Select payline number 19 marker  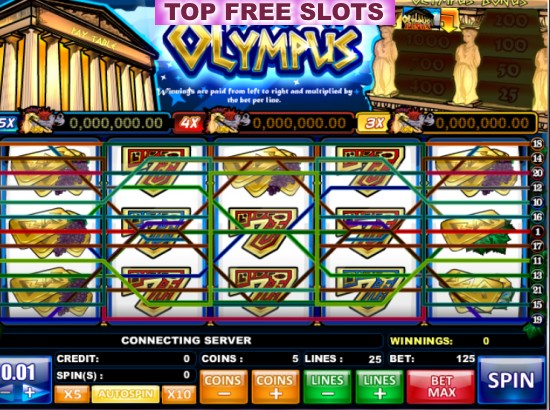537,319
